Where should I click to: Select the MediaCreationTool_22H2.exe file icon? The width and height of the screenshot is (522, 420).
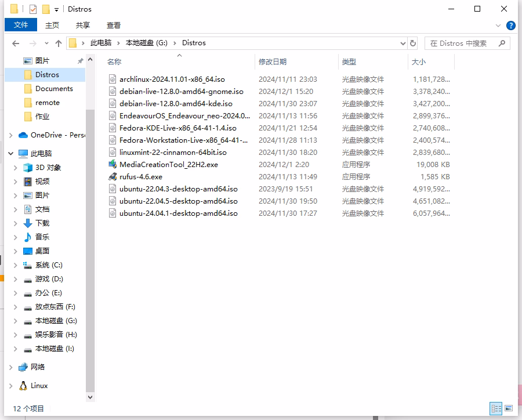(x=113, y=164)
